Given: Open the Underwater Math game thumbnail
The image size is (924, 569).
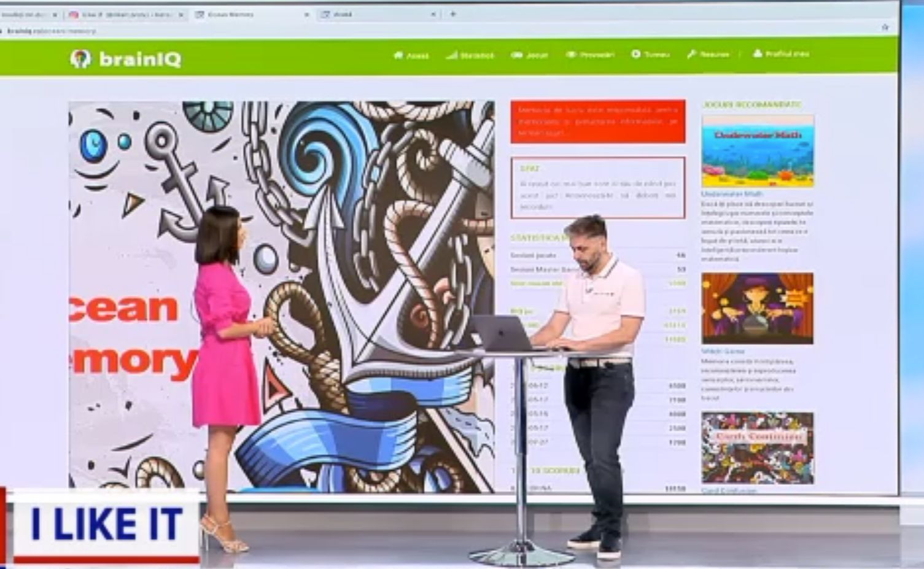Looking at the screenshot, I should pyautogui.click(x=758, y=151).
